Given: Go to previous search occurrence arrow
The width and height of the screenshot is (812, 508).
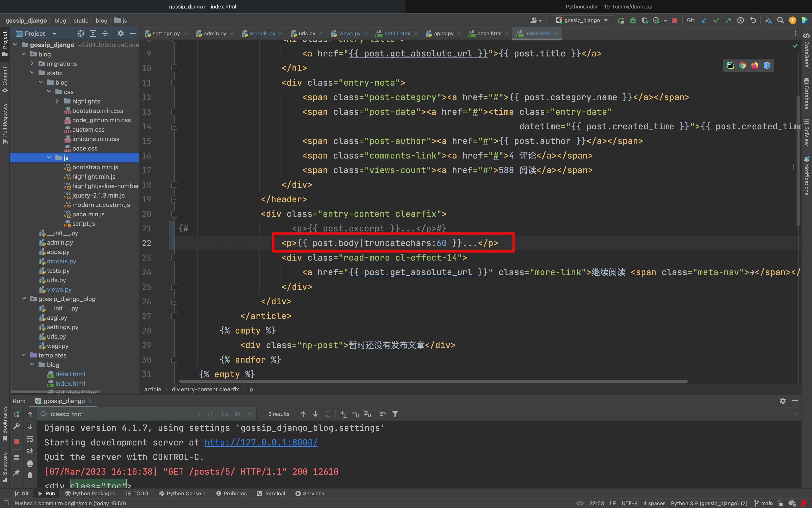Looking at the screenshot, I should click(x=303, y=414).
